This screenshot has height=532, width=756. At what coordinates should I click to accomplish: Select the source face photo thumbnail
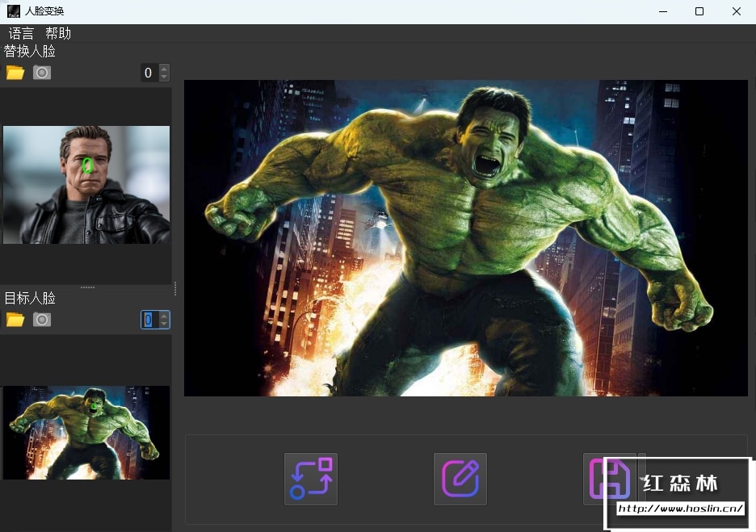coord(86,185)
